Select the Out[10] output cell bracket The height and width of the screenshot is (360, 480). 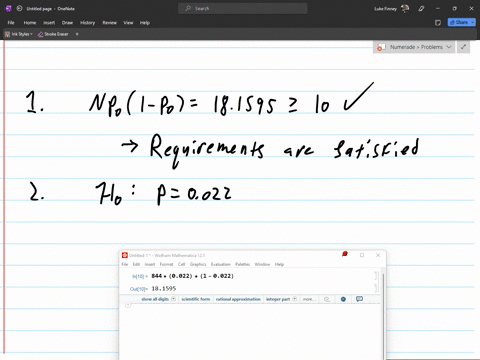(x=376, y=288)
